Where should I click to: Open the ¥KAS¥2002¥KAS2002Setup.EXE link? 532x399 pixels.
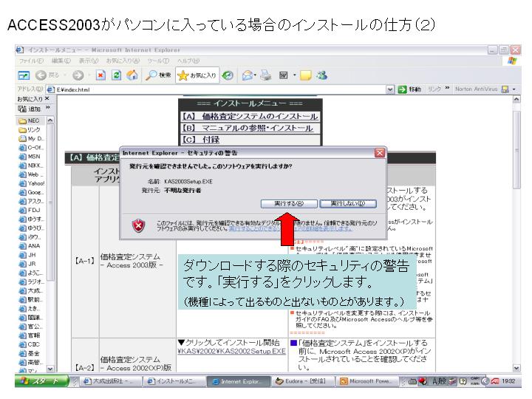(x=232, y=351)
